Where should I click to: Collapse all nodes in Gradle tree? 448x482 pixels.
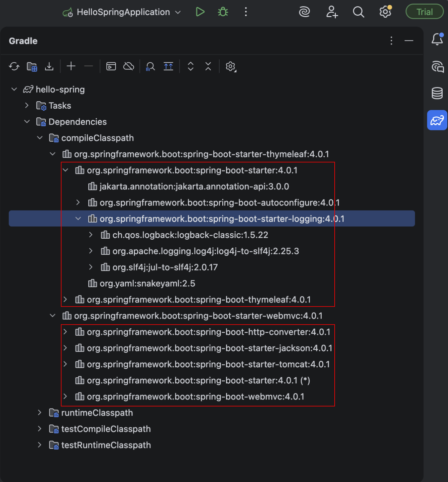pyautogui.click(x=208, y=66)
